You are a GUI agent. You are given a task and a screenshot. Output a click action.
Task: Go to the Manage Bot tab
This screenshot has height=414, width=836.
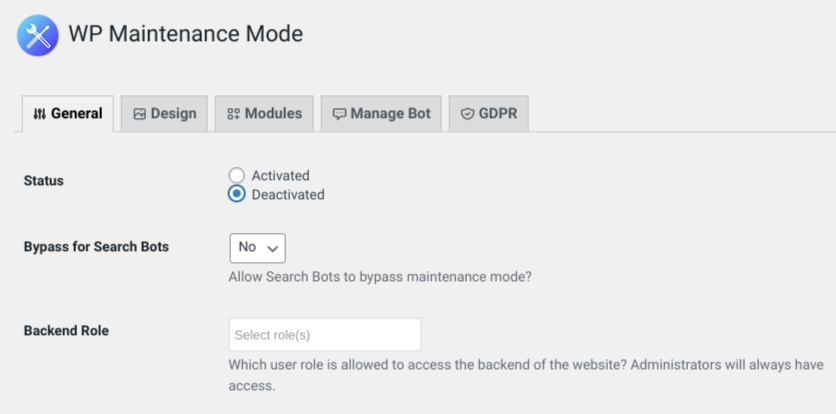coord(381,114)
